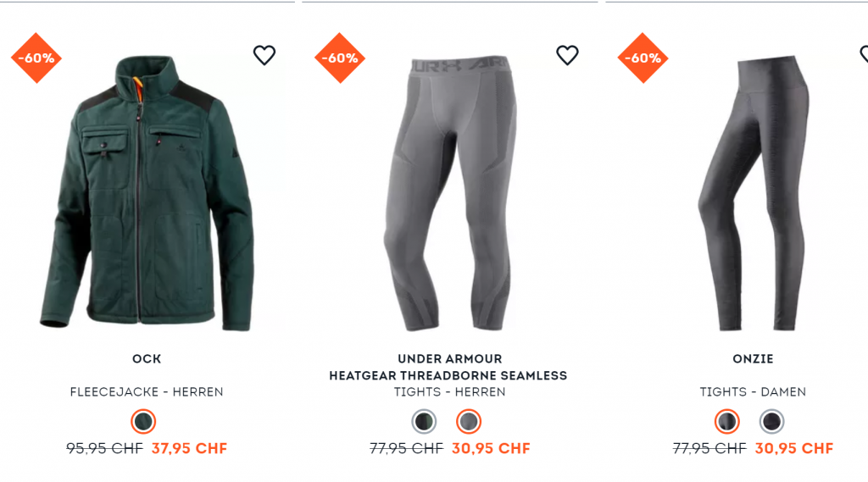Choose dark green color for Under Armour tights
868x482 pixels.
pos(424,422)
